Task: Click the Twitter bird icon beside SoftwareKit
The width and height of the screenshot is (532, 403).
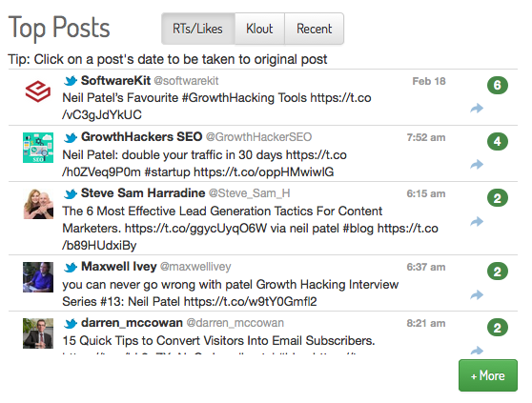Action: [71, 81]
